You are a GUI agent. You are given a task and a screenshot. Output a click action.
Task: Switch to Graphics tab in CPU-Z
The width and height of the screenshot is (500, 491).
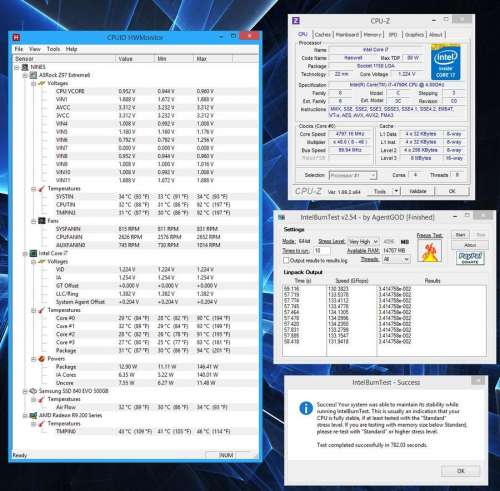click(414, 35)
